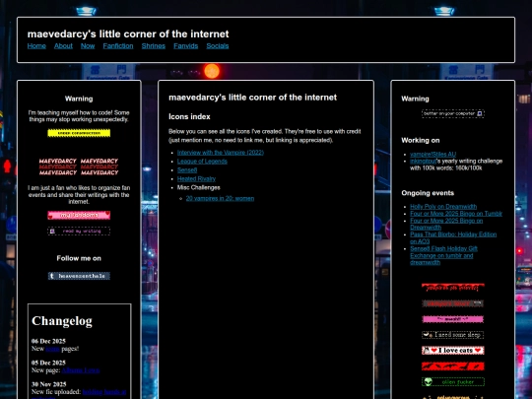Open the read my writing badge
Screen dimensions: 532x399
point(79,232)
